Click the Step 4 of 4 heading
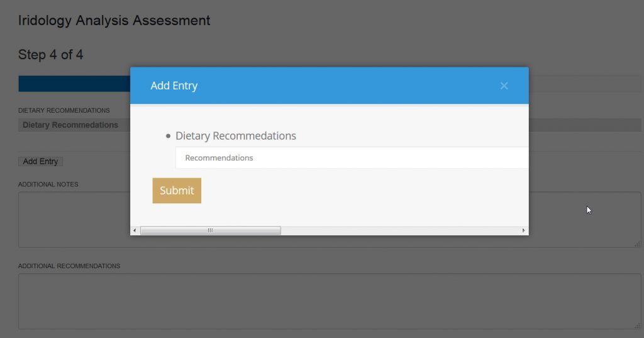Viewport: 644px width, 338px height. pyautogui.click(x=50, y=54)
